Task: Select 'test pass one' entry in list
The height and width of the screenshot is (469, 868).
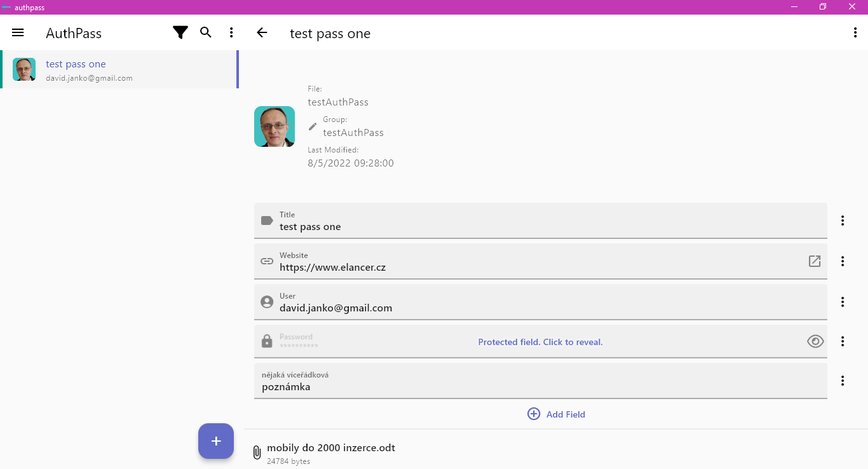Action: click(119, 69)
